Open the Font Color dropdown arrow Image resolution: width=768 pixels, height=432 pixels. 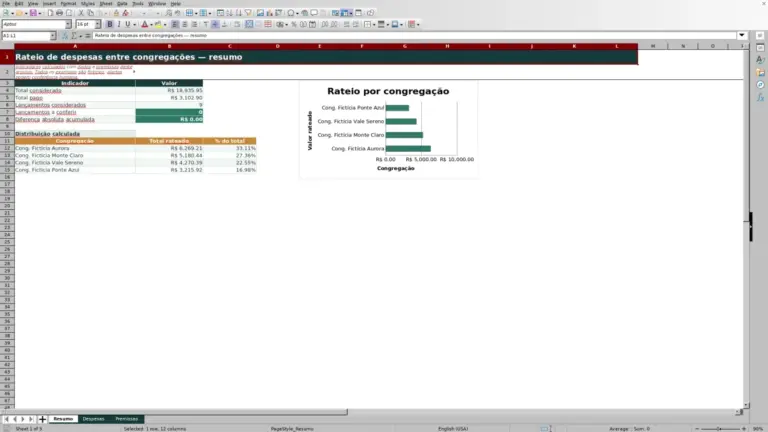[x=151, y=24]
